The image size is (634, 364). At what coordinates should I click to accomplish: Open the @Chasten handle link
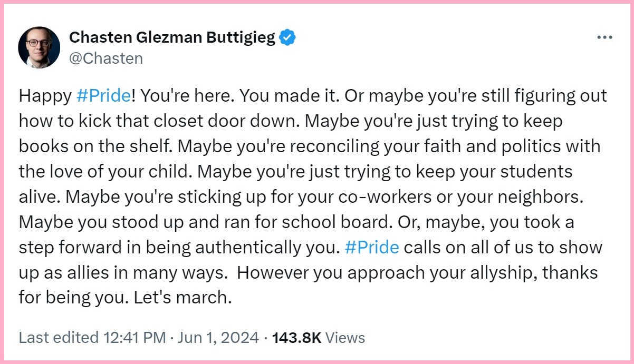click(x=106, y=58)
